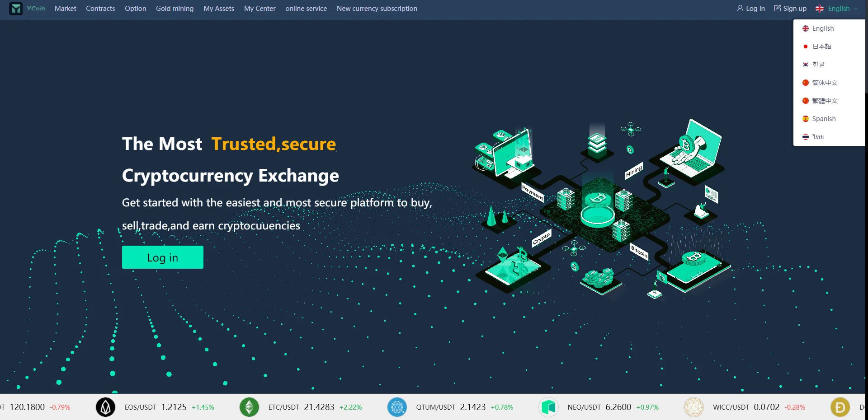Screen dimensions: 868x420
Task: Click the pencil icon beside Sign up
Action: click(778, 8)
